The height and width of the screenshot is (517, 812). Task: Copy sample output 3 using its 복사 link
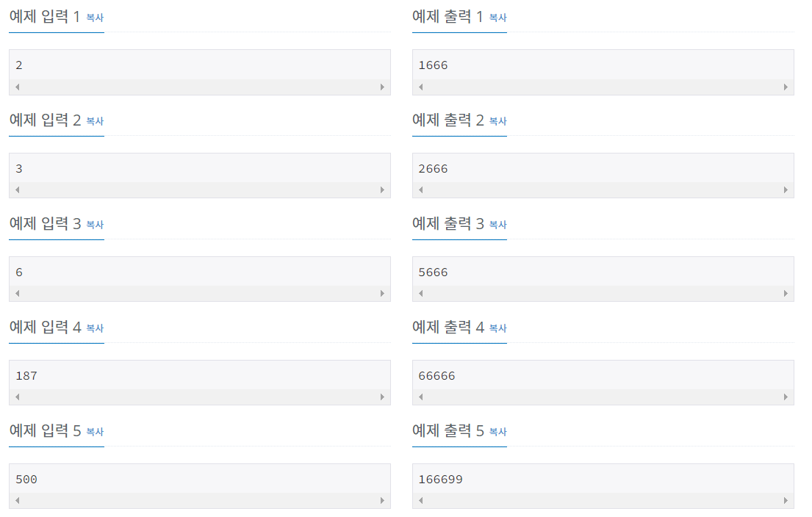tap(497, 224)
